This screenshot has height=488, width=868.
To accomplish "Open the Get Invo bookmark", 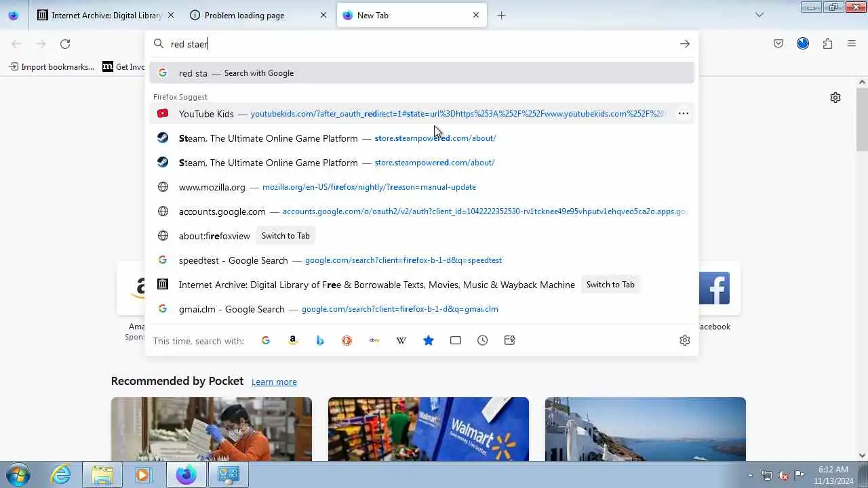I will point(123,66).
